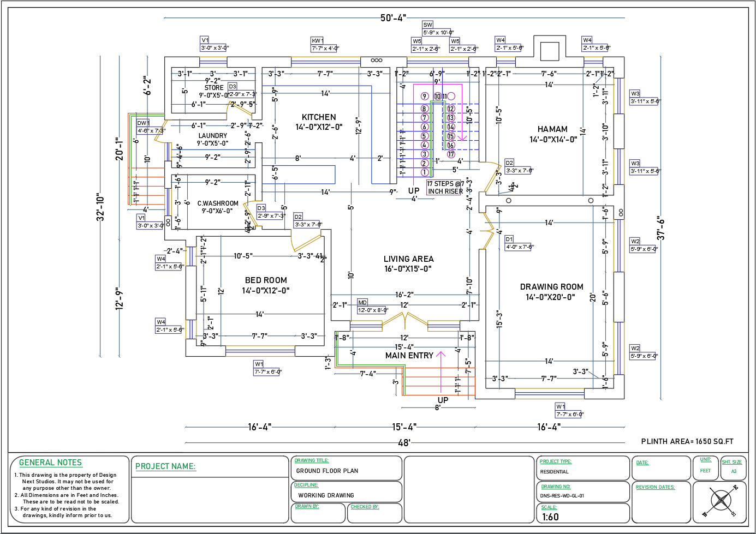
Task: Select the SW window tag above the staircase
Action: click(x=428, y=25)
